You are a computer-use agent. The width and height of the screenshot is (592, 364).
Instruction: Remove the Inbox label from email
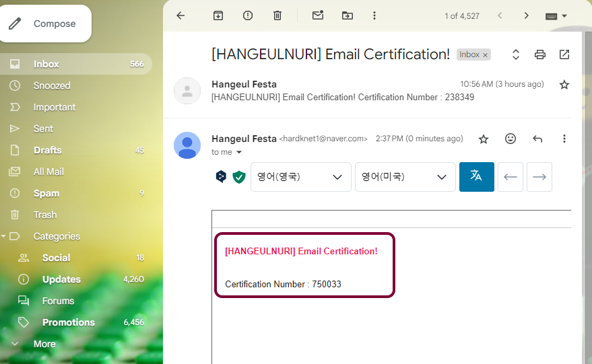point(486,55)
